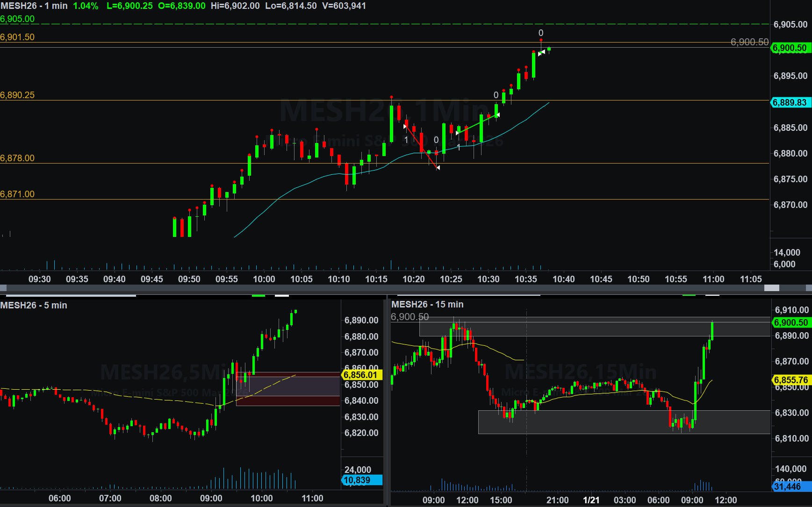
Task: Click the yellow 6,856.01 price tag
Action: coord(360,375)
